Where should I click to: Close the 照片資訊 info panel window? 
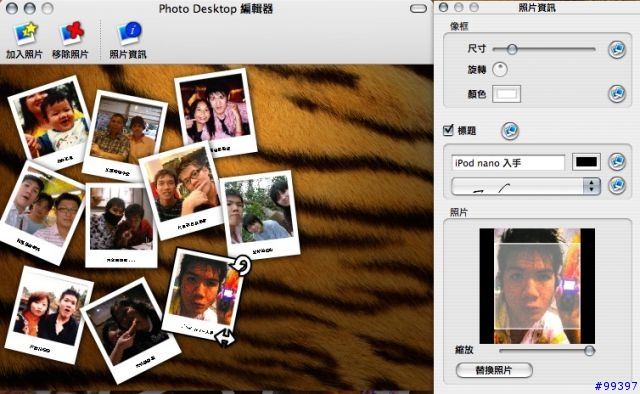point(444,7)
